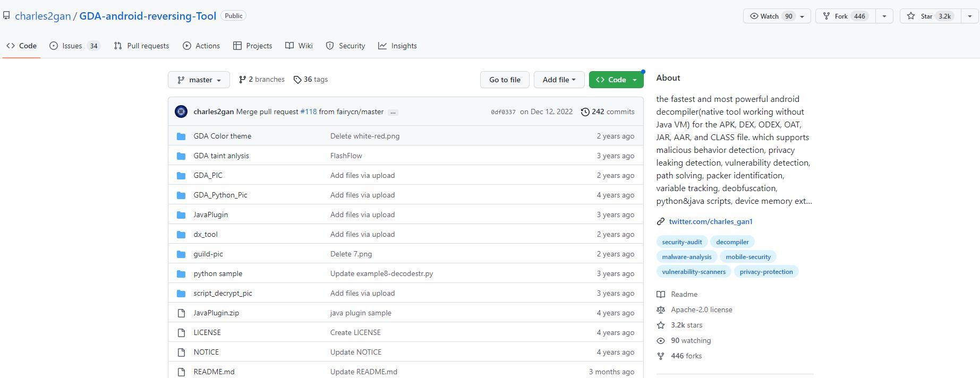Click the charles2gan avatar in commit bar
This screenshot has height=378, width=980.
tap(181, 111)
